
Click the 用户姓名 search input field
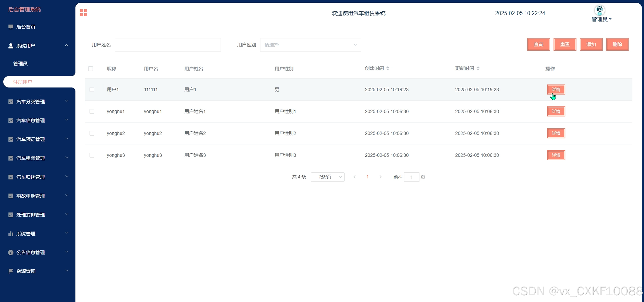point(168,45)
